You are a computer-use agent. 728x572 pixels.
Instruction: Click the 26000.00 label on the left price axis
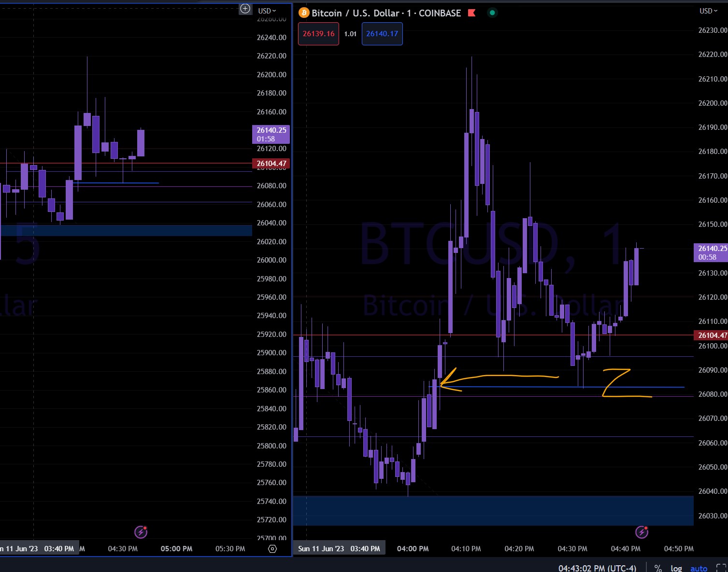coord(271,260)
